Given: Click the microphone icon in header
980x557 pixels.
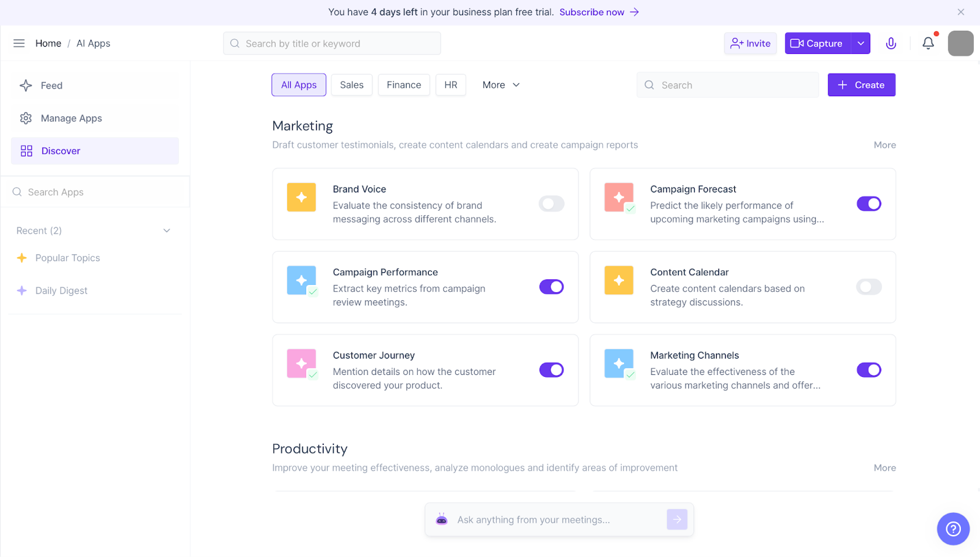Looking at the screenshot, I should click(x=891, y=44).
